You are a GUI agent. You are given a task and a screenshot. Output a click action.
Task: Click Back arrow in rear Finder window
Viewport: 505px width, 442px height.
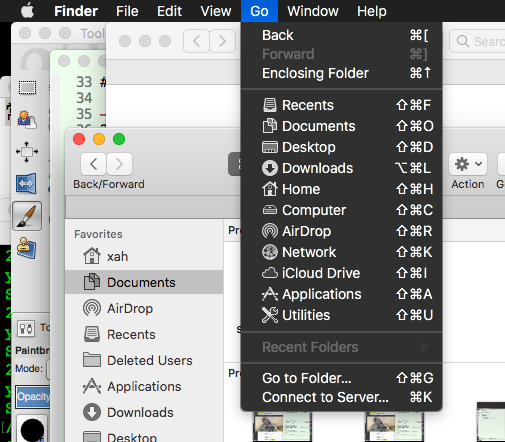coord(196,41)
